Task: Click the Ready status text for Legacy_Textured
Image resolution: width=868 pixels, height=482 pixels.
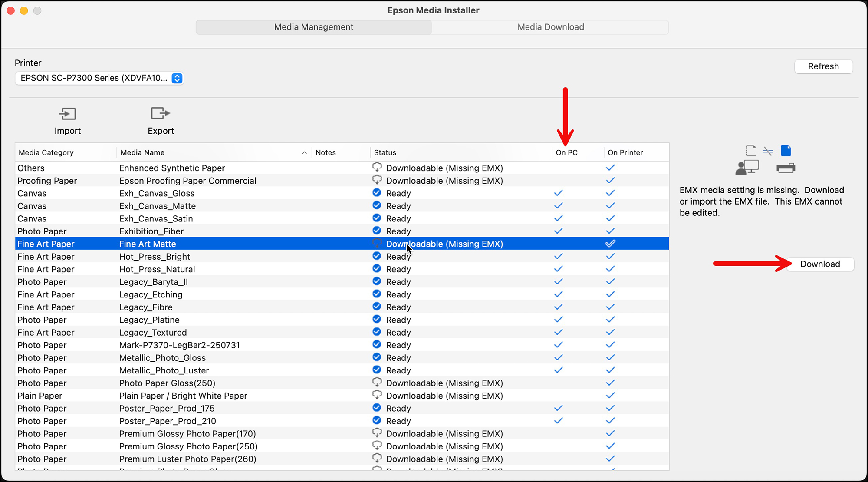Action: 398,333
